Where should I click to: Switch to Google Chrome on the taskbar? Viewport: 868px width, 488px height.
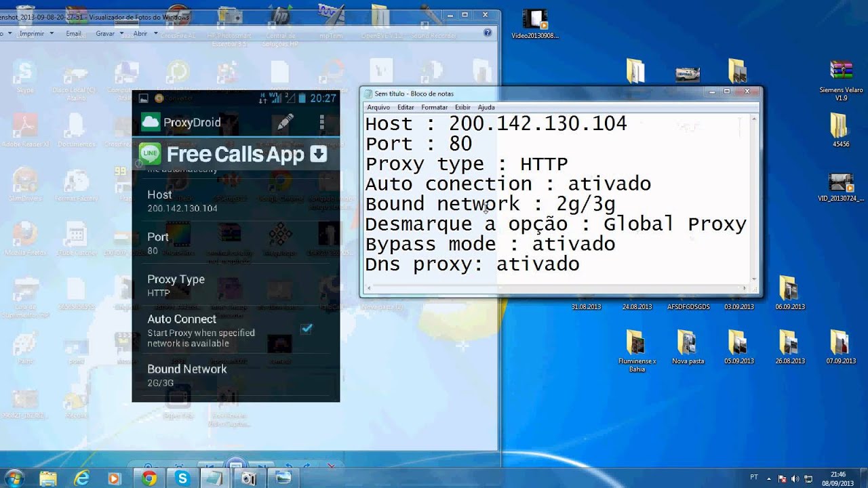[149, 478]
